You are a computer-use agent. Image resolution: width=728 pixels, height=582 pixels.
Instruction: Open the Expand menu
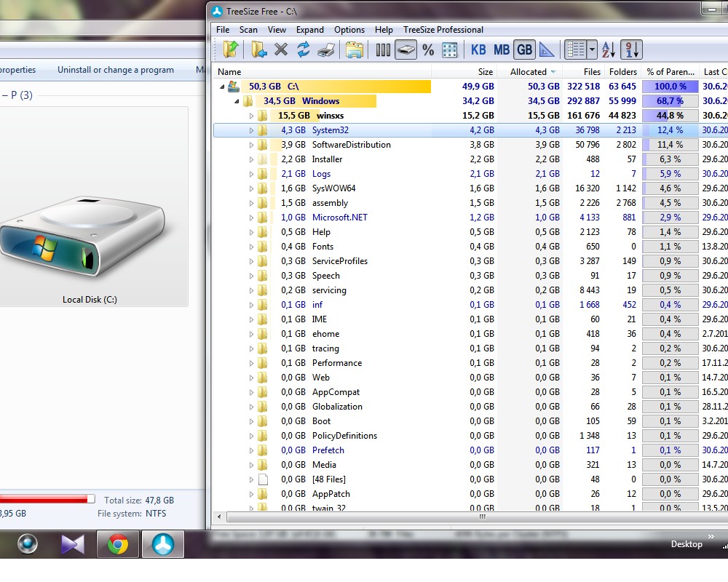pos(310,30)
